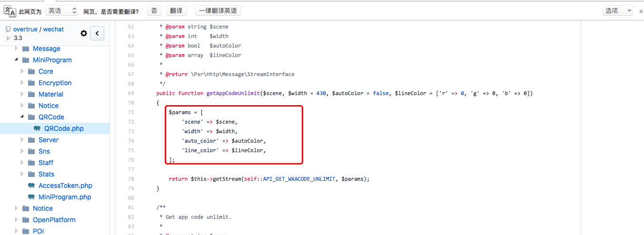The width and height of the screenshot is (644, 235).
Task: Click 'auto_color' key in the params array
Action: pyautogui.click(x=200, y=141)
